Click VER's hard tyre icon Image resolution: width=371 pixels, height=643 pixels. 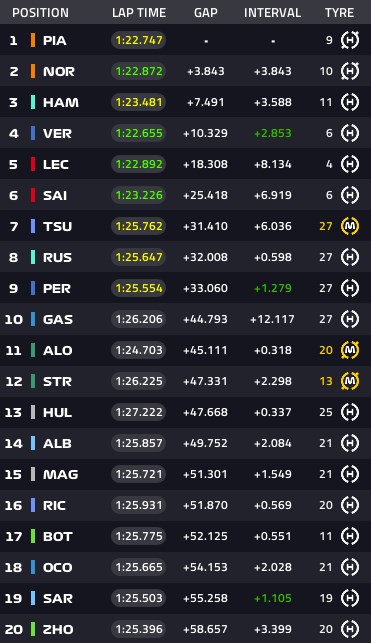coord(350,133)
